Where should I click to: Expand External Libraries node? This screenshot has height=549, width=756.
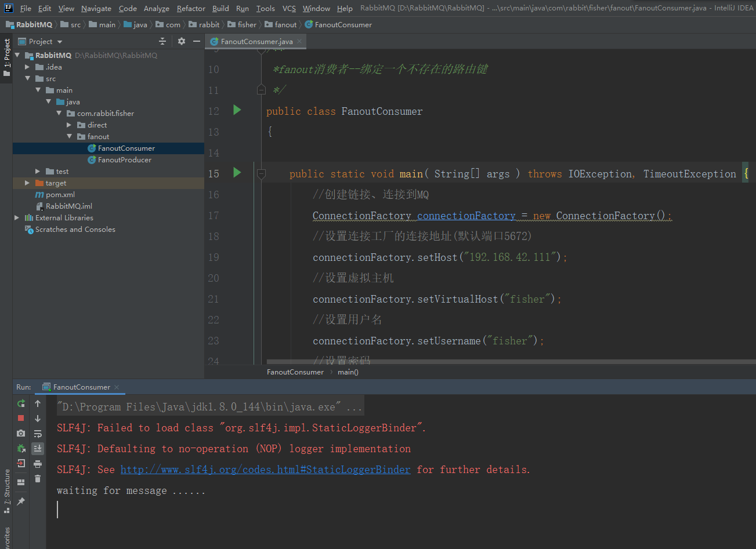(x=17, y=218)
